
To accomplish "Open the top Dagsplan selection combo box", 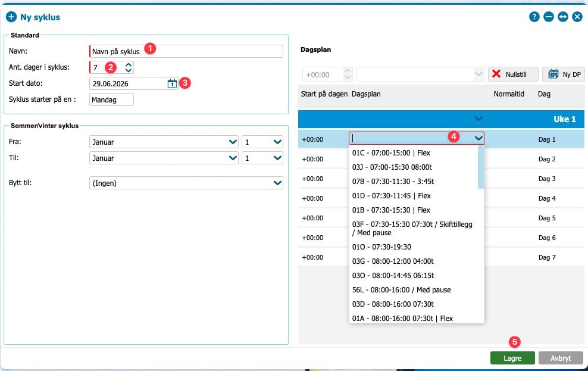I will click(420, 74).
